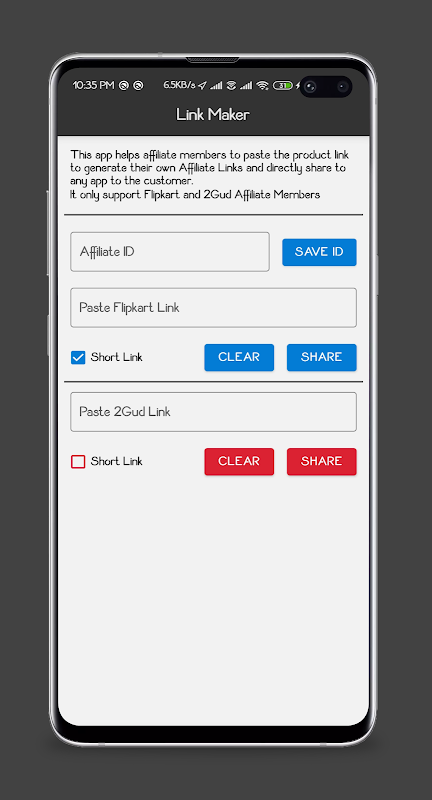Tap the charging bolt icon beside battery
This screenshot has width=432, height=800.
[297, 86]
